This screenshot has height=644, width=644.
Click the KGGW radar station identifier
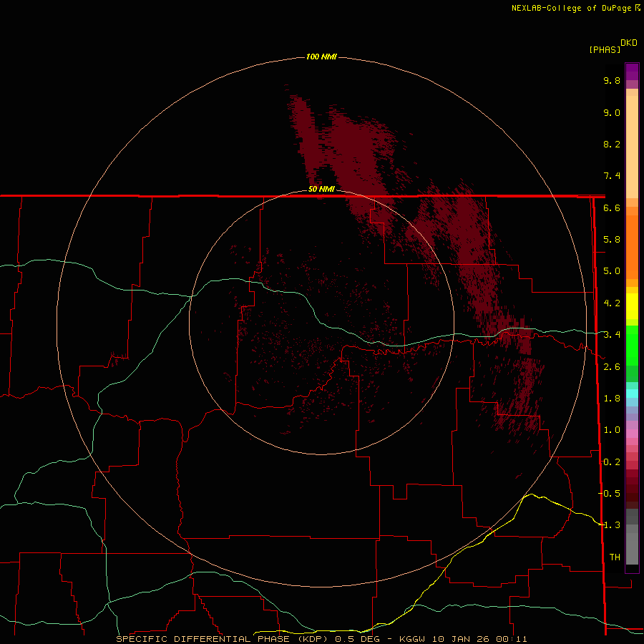(x=412, y=639)
